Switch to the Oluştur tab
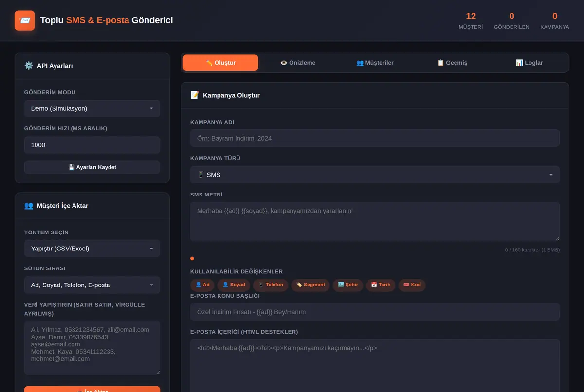 point(220,63)
